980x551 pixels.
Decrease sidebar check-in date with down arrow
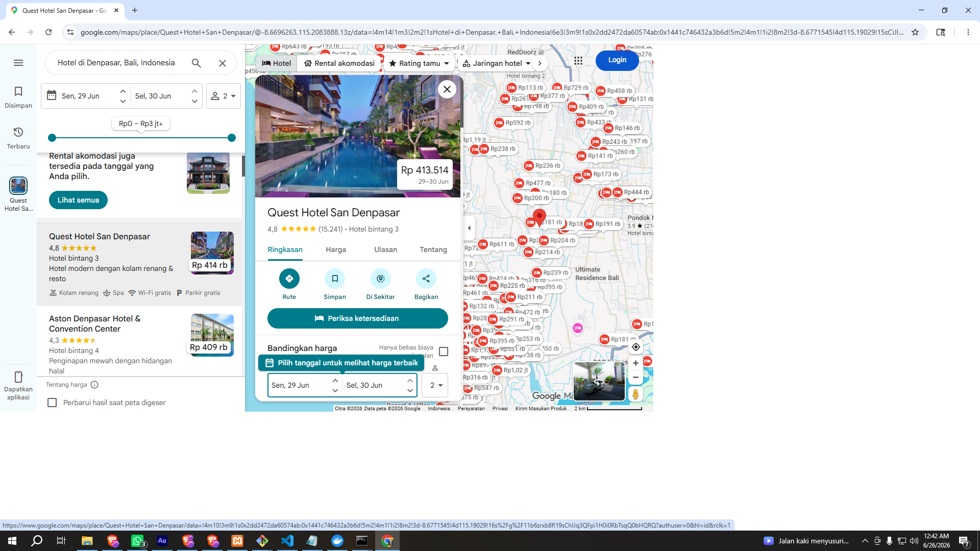click(123, 101)
